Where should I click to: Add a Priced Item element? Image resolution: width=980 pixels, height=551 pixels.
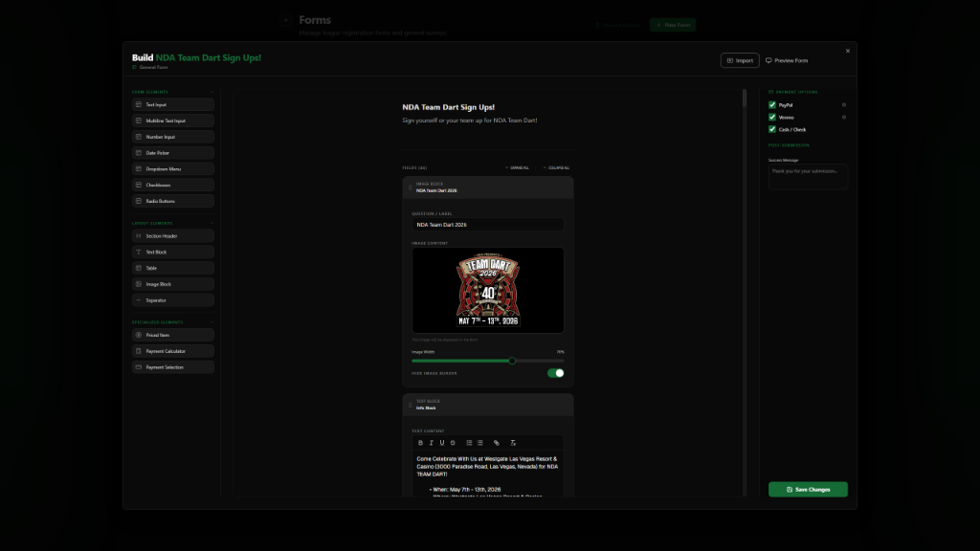pos(172,335)
